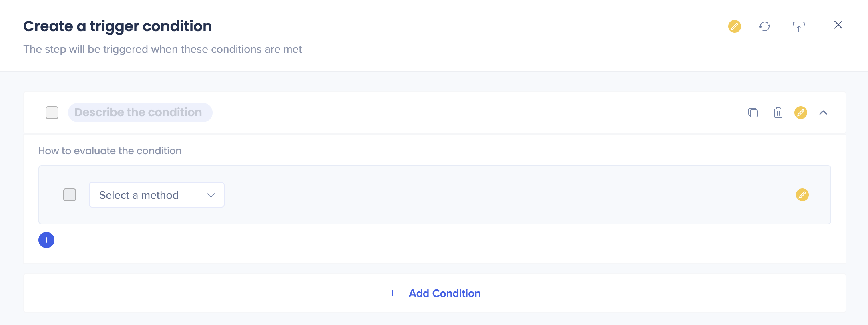Click the chevron arrow inside method dropdown
Screen dimensions: 868x325
211,195
